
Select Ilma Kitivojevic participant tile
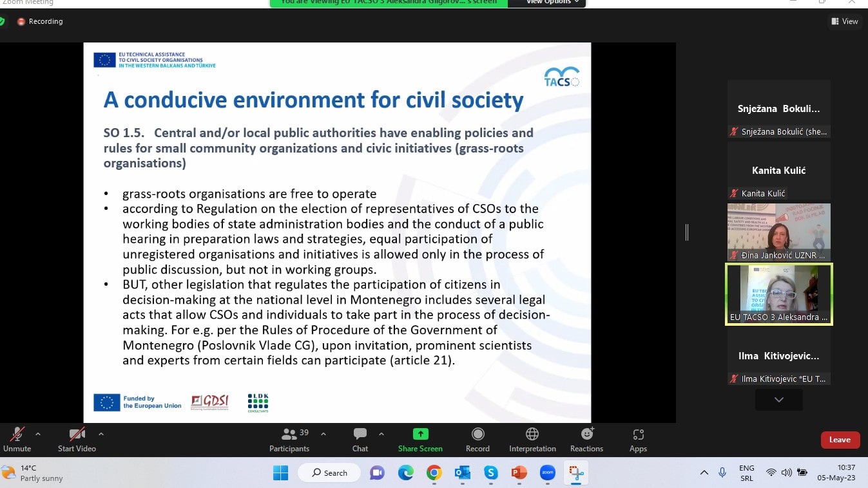[779, 356]
